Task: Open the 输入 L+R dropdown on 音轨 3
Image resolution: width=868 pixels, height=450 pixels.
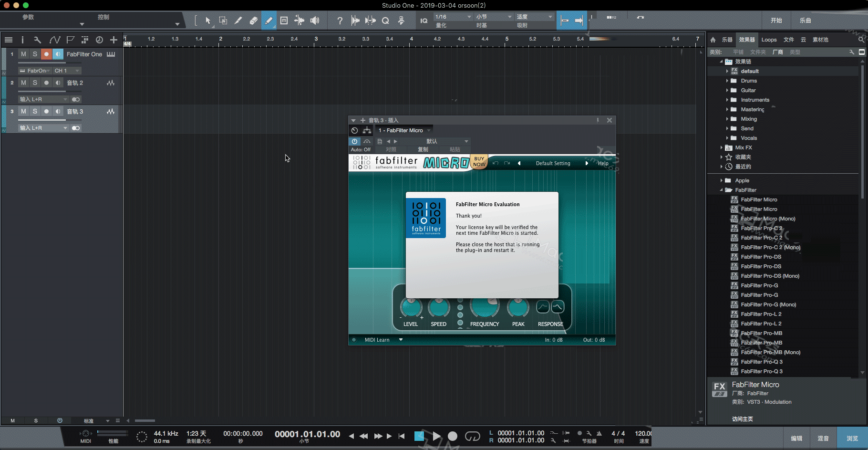Action: [43, 128]
